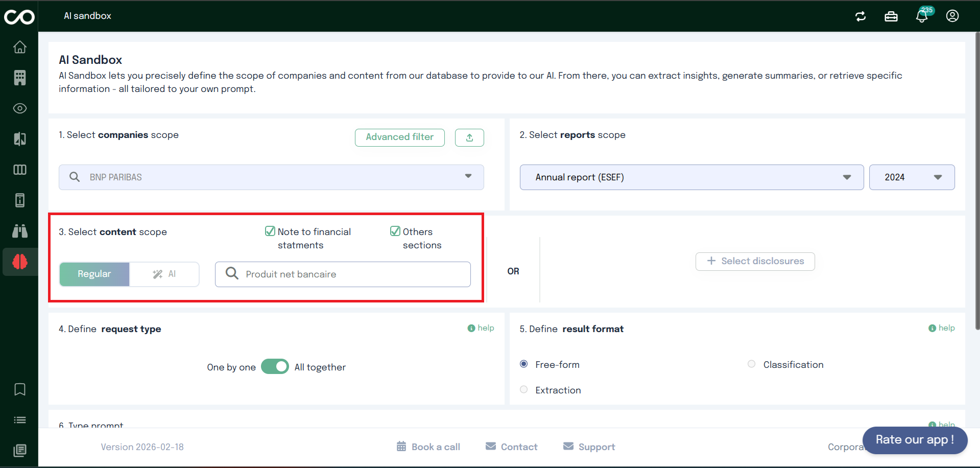Select the Extraction result format

524,390
